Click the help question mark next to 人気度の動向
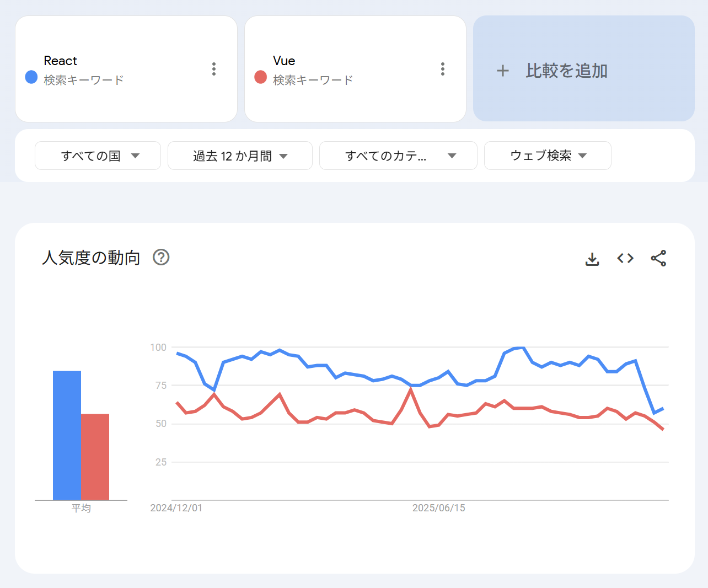The width and height of the screenshot is (708, 588). pos(160,257)
